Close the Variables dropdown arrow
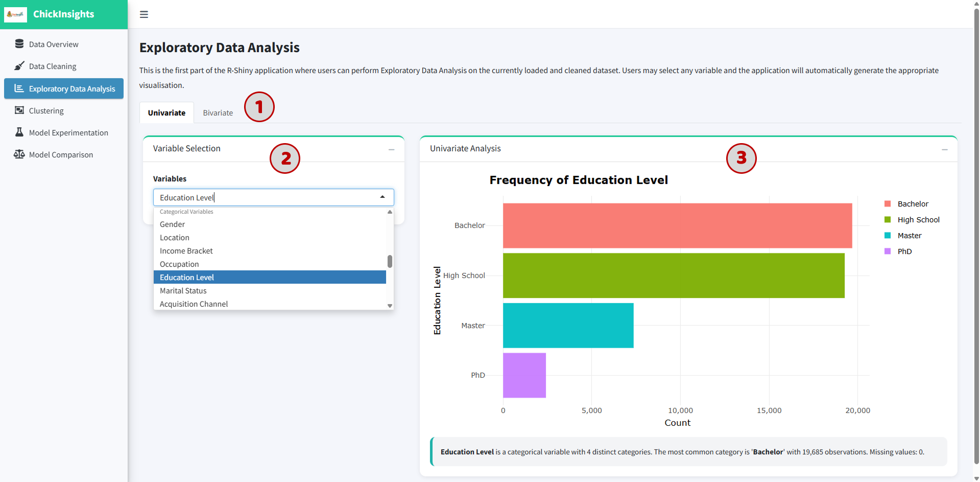Image resolution: width=980 pixels, height=482 pixels. point(383,197)
